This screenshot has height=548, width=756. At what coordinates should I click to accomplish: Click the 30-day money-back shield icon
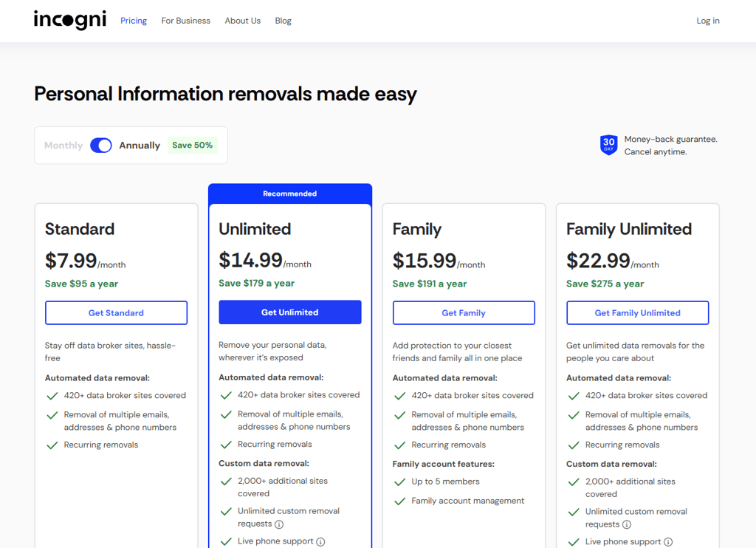[608, 145]
